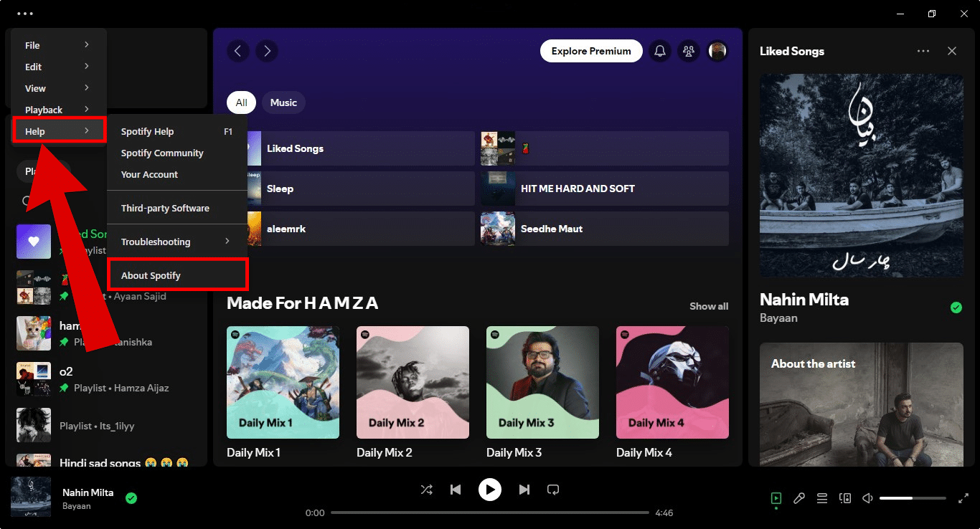Click the Explore Premium button
Screen dimensions: 980x529
tap(591, 51)
